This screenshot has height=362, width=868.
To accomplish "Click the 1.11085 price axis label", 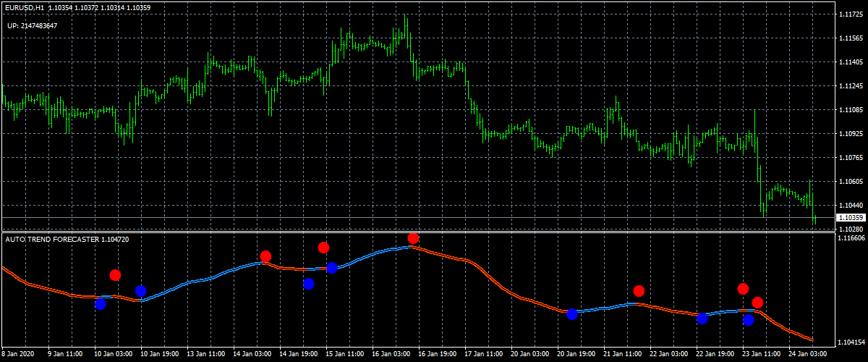I will (850, 110).
